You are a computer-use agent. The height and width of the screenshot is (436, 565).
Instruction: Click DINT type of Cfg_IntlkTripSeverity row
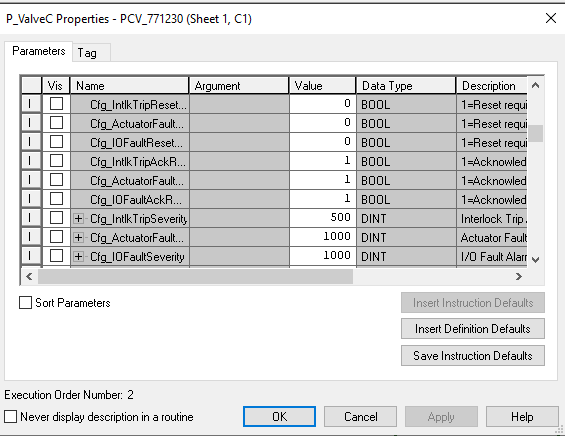[x=406, y=218]
